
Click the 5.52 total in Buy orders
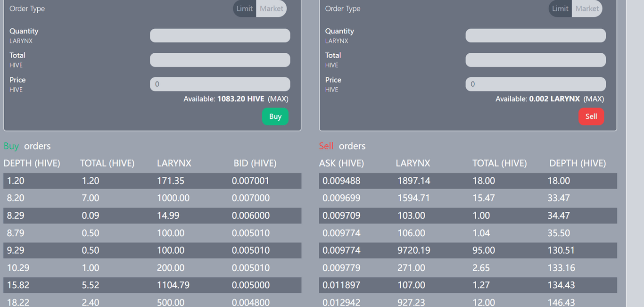pyautogui.click(x=91, y=285)
